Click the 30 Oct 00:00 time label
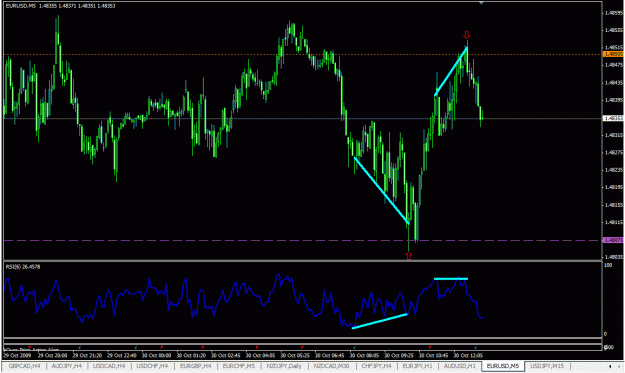The height and width of the screenshot is (373, 625). point(157,355)
